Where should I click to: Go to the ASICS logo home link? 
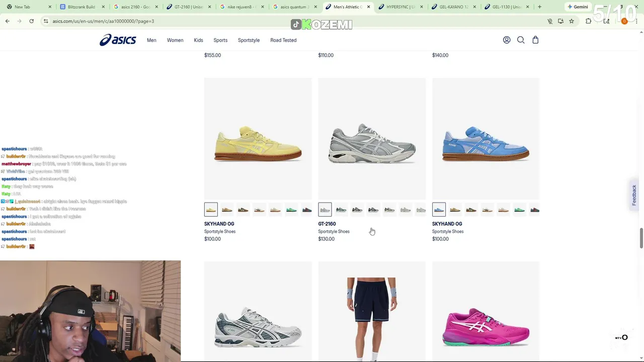[118, 40]
